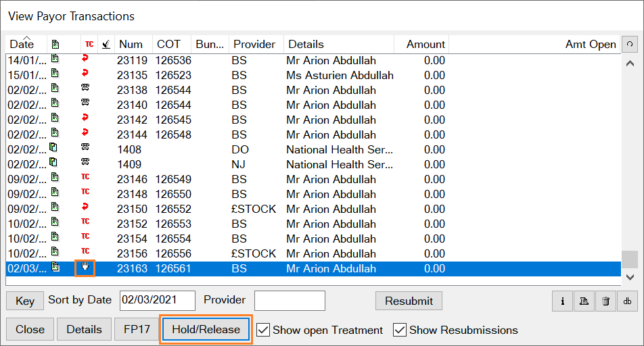The image size is (644, 346).
Task: Click red arrow status icon on row 23144
Action: [85, 132]
